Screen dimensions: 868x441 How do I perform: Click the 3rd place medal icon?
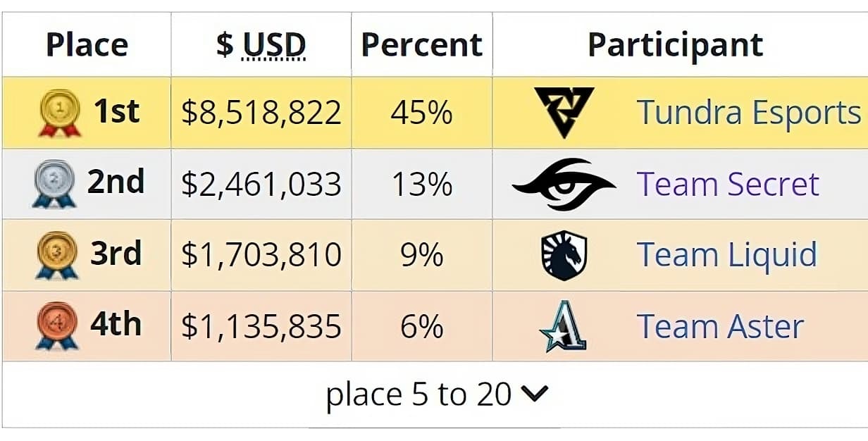point(56,255)
